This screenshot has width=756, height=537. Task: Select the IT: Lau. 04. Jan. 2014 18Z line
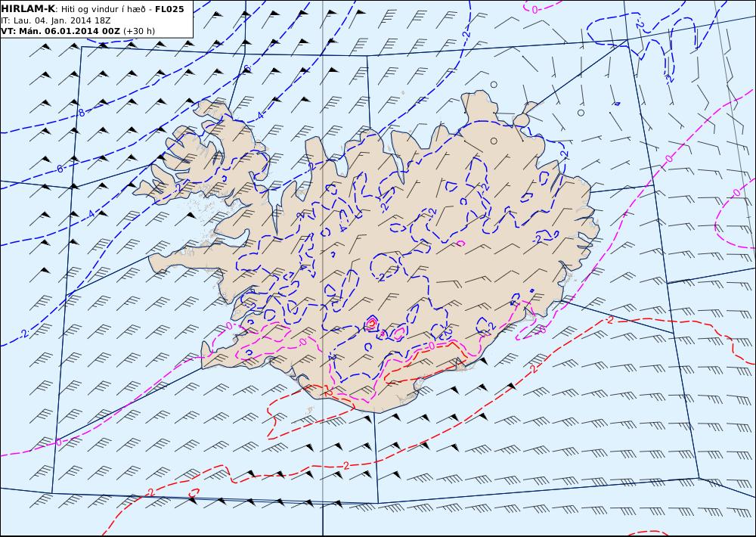[x=56, y=20]
